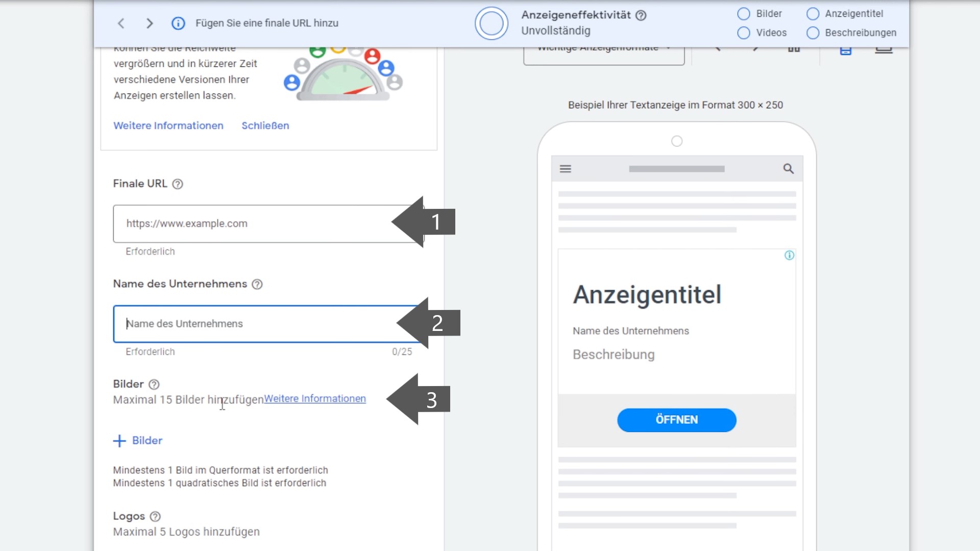Screen dimensions: 980x551
Task: Click 'Mindestens 1 quadratisches Bild ist erforderlich'
Action: coord(219,483)
